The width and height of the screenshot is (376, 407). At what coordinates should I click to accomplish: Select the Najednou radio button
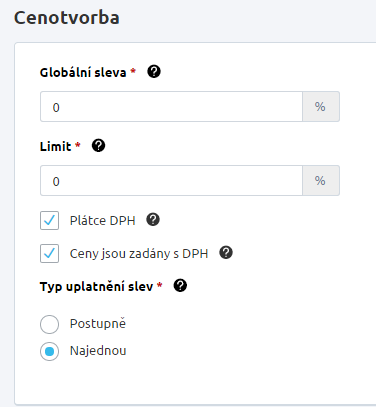pos(49,351)
